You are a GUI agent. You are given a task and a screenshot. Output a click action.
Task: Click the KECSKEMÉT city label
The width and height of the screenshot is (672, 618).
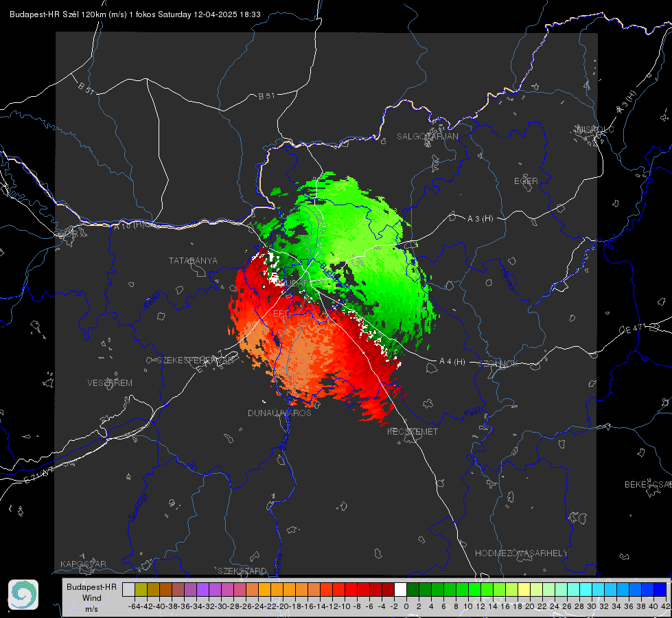[413, 432]
